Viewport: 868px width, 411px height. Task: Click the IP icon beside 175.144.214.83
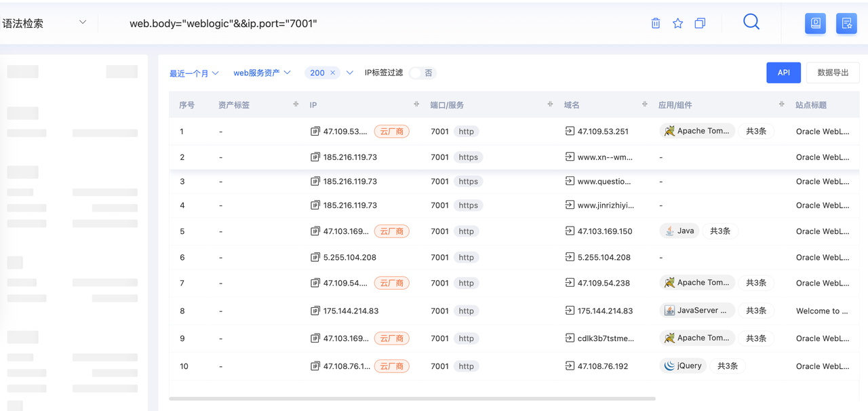315,311
